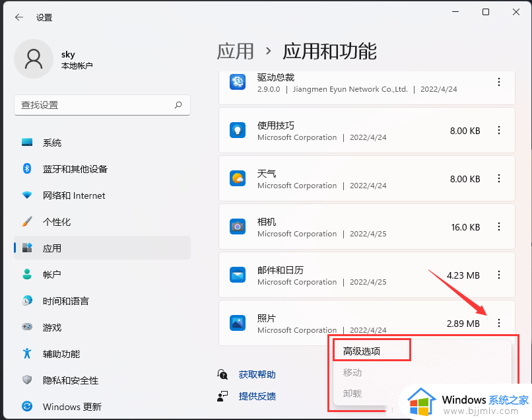
Task: Click the 辅助功能 accessibility icon
Action: pyautogui.click(x=27, y=353)
